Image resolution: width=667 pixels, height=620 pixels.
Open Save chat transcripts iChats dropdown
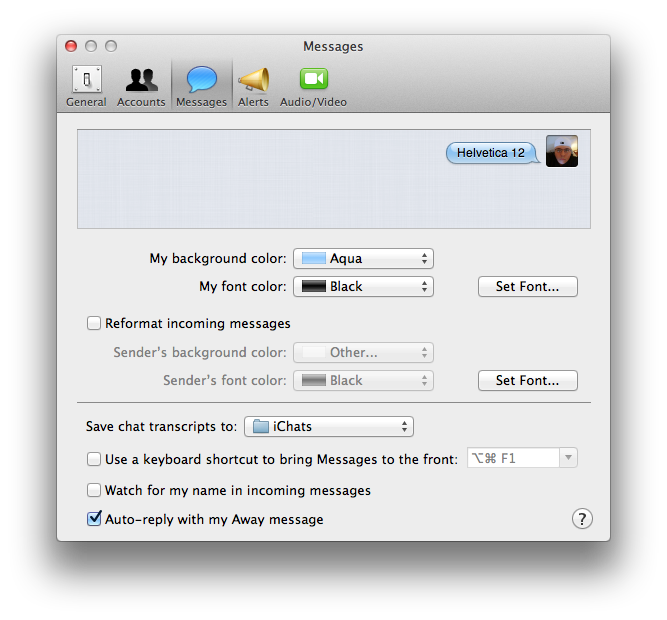(x=329, y=427)
